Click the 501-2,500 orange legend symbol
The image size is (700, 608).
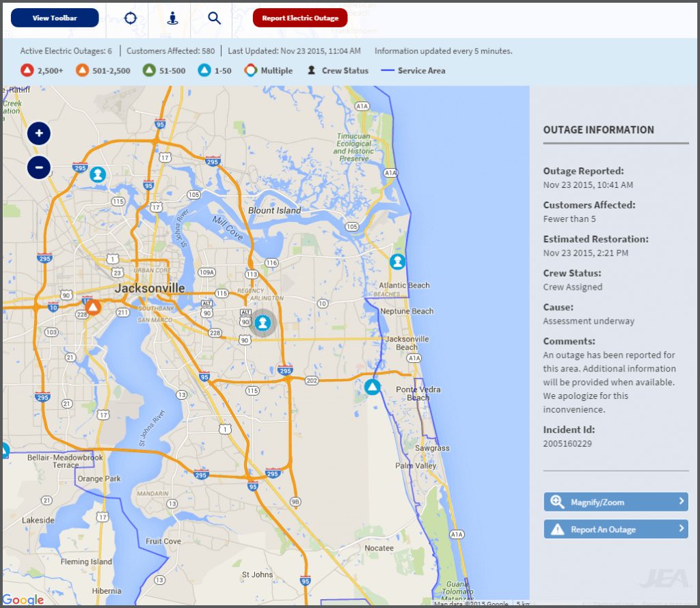[83, 70]
